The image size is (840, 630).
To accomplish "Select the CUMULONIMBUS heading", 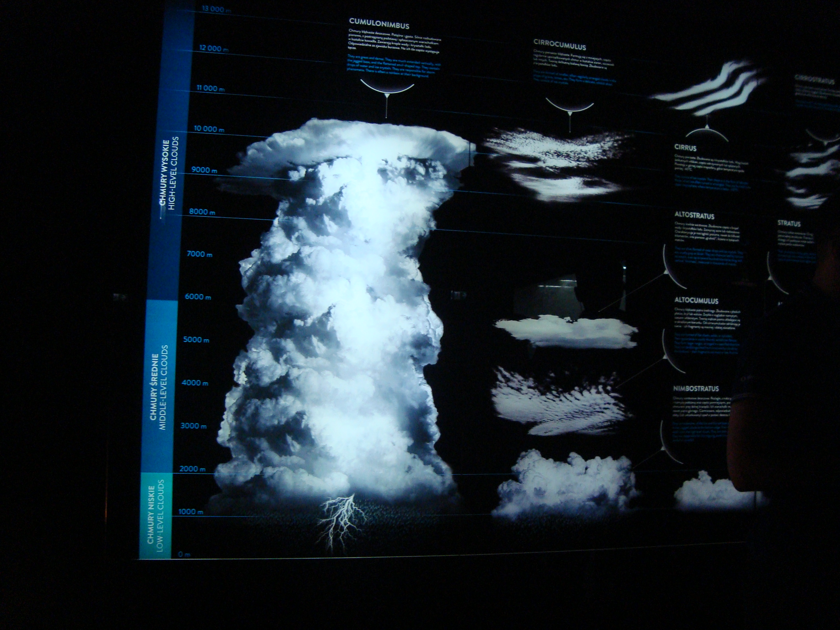I will pyautogui.click(x=379, y=24).
